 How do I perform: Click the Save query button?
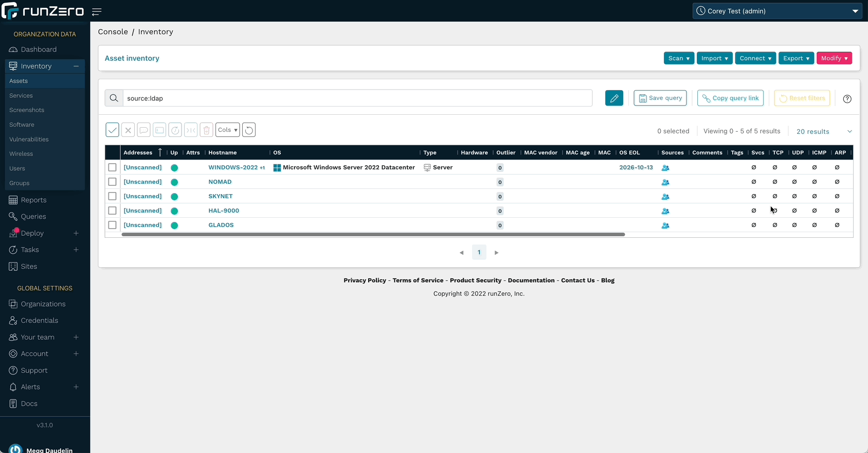(660, 98)
